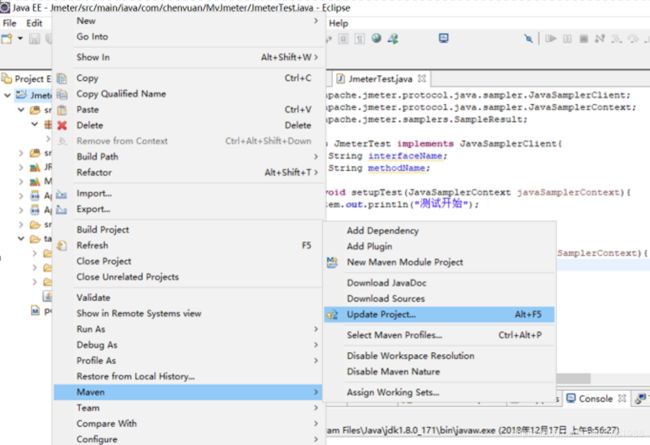The height and width of the screenshot is (445, 650).
Task: Expand the Run As submenu arrow
Action: tap(316, 329)
